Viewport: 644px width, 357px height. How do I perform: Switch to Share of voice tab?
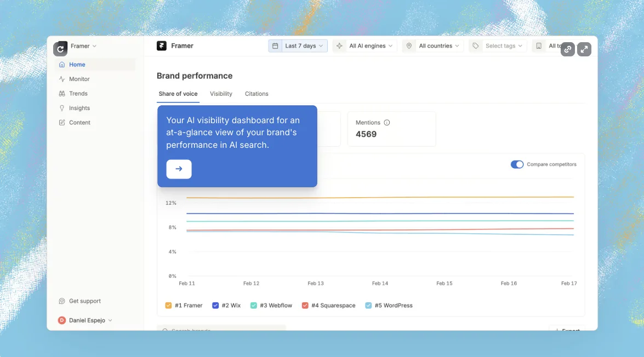pyautogui.click(x=178, y=94)
